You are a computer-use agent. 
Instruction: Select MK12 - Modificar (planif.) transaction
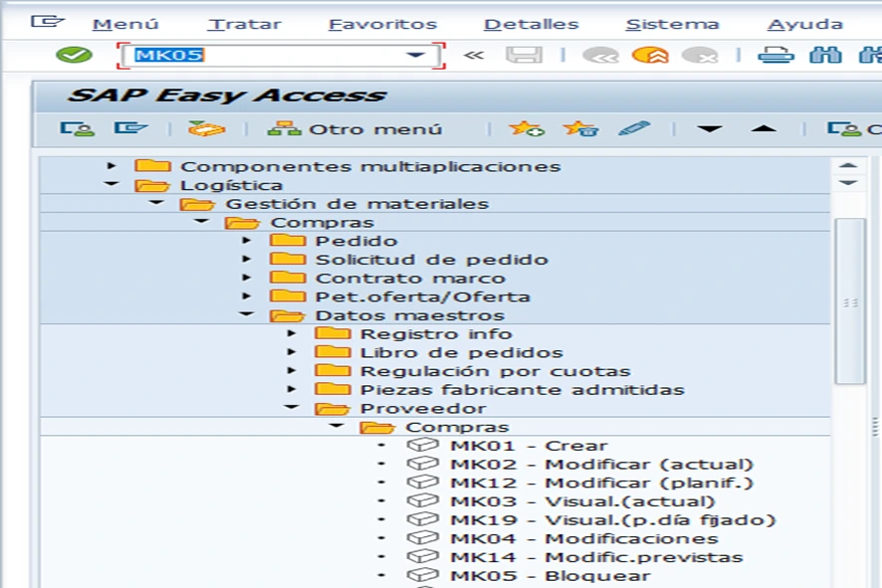click(x=602, y=483)
